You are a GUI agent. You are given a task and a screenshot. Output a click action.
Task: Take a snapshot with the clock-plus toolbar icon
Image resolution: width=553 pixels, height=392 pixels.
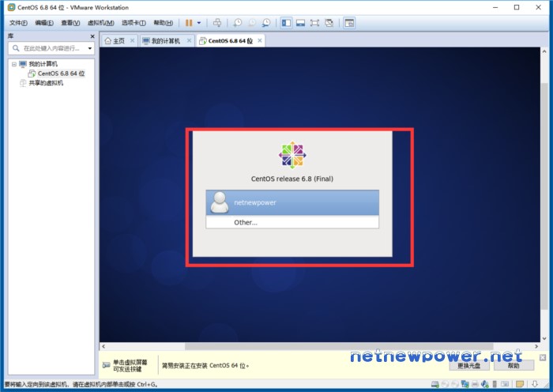238,23
